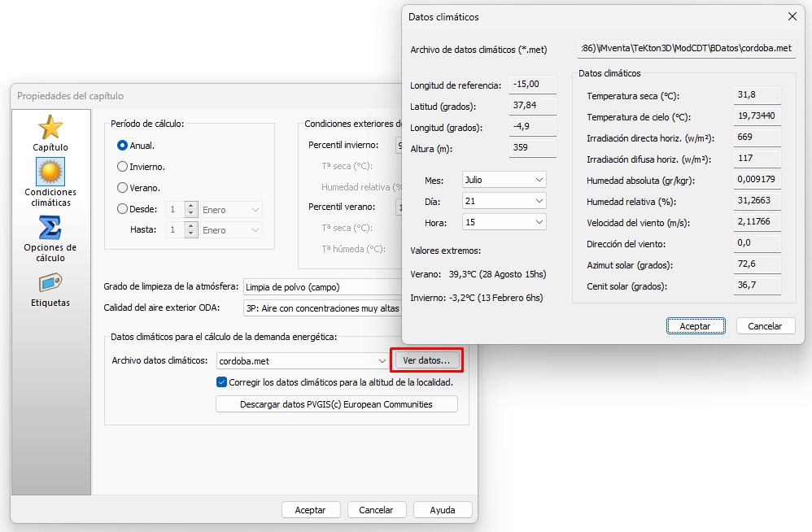Select the Anual radio button

123,146
